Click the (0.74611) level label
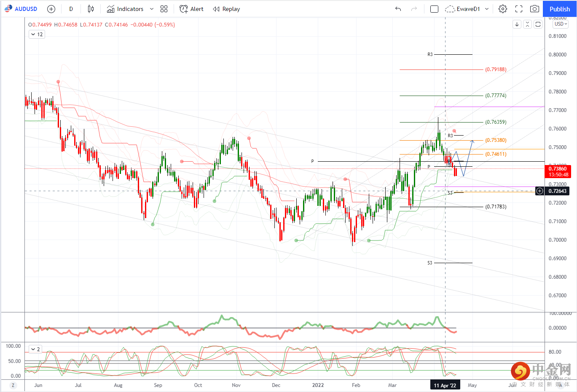 [x=496, y=154]
